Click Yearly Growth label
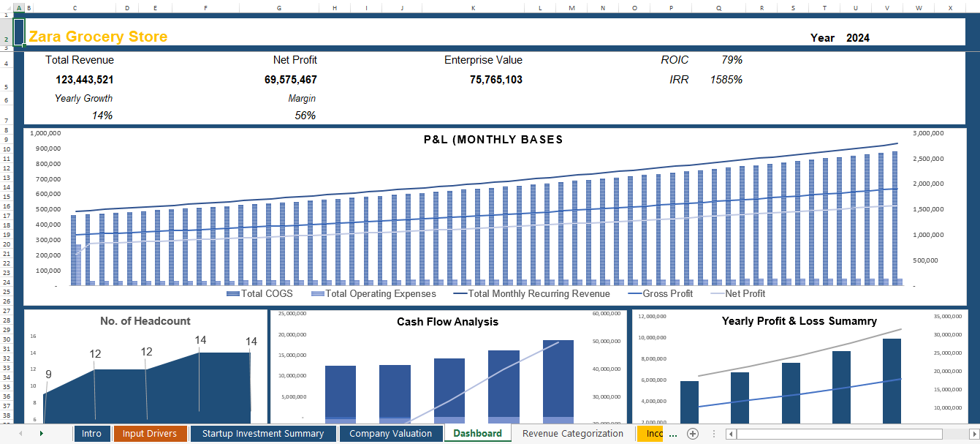This screenshot has width=980, height=444. [84, 98]
